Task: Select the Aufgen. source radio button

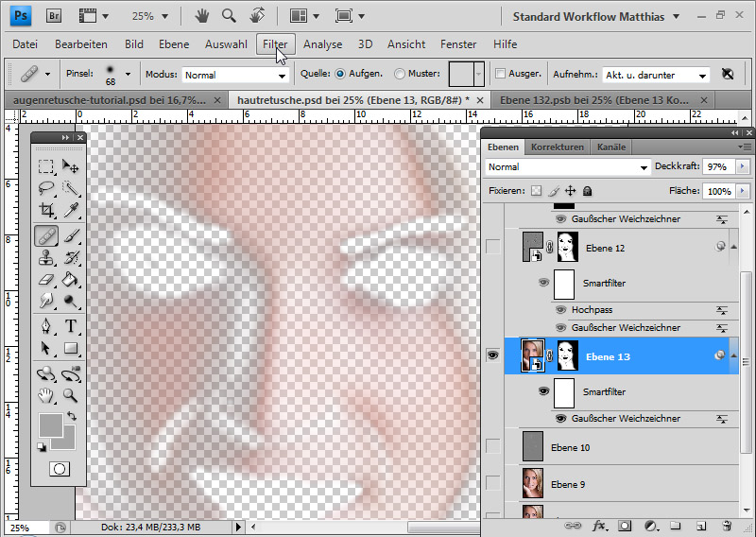Action: (340, 74)
